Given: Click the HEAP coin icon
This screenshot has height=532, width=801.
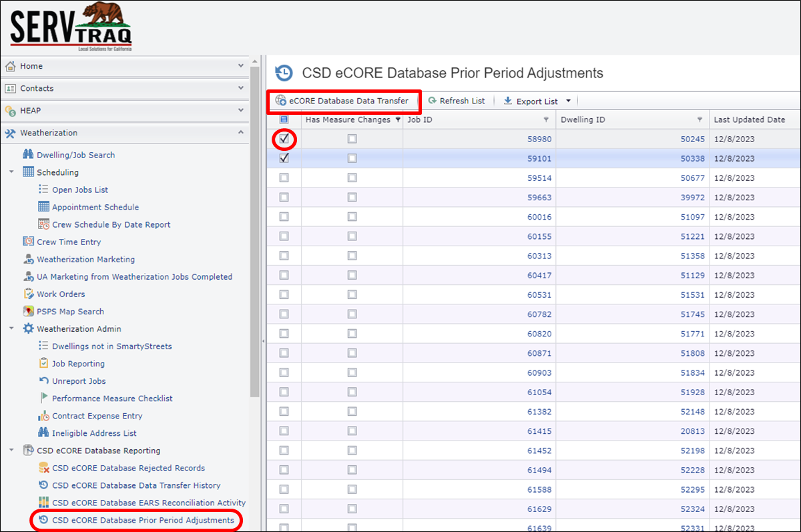Looking at the screenshot, I should click(x=10, y=111).
